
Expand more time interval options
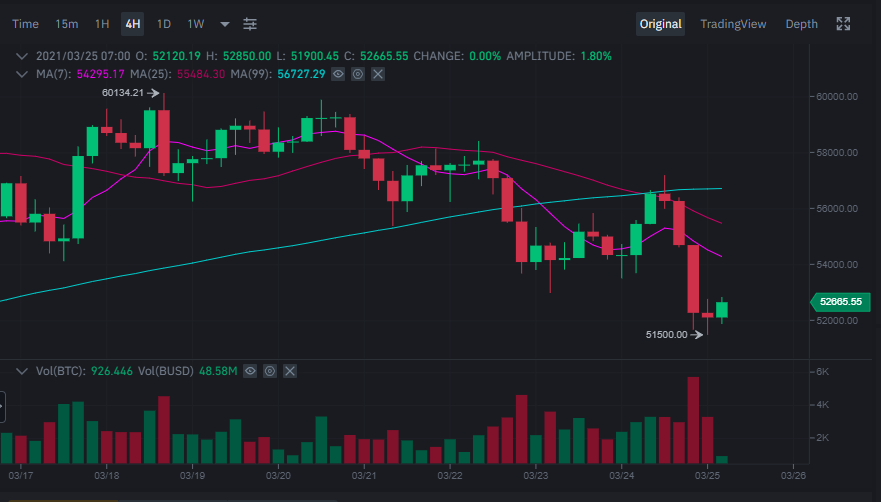(x=224, y=24)
